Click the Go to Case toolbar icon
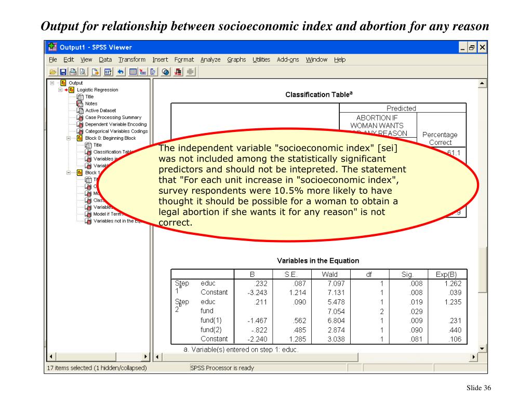This screenshot has height=399, width=532. point(143,72)
